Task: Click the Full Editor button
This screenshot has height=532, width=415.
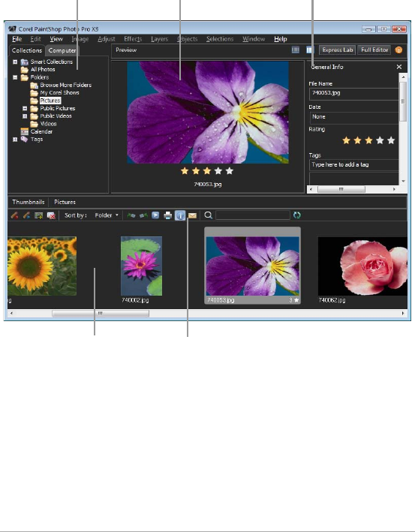Action: pos(374,50)
